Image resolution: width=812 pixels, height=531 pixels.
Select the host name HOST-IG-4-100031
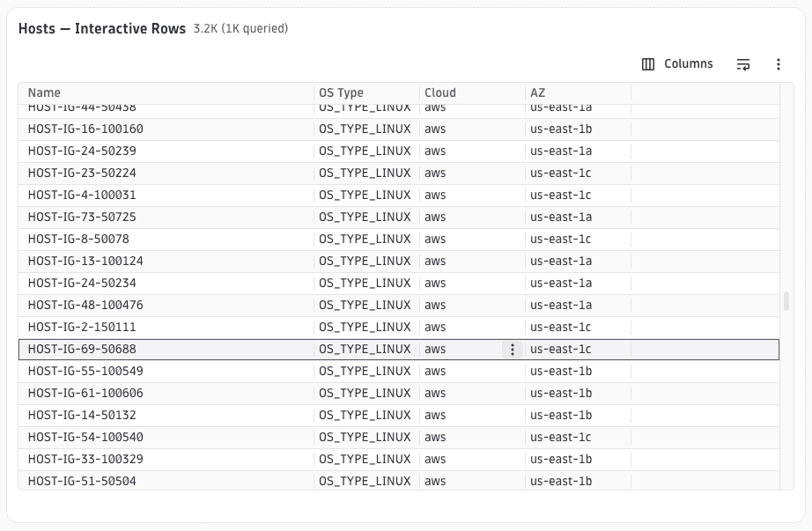(x=82, y=195)
